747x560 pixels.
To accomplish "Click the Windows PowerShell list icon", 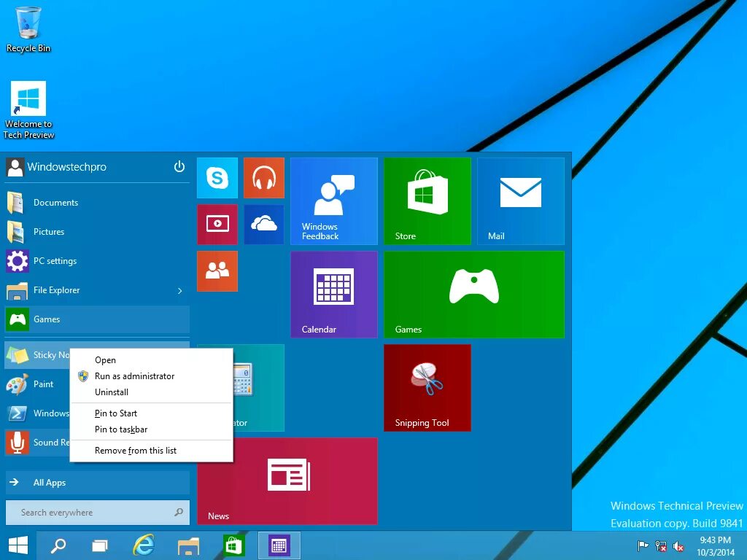I will coord(18,413).
